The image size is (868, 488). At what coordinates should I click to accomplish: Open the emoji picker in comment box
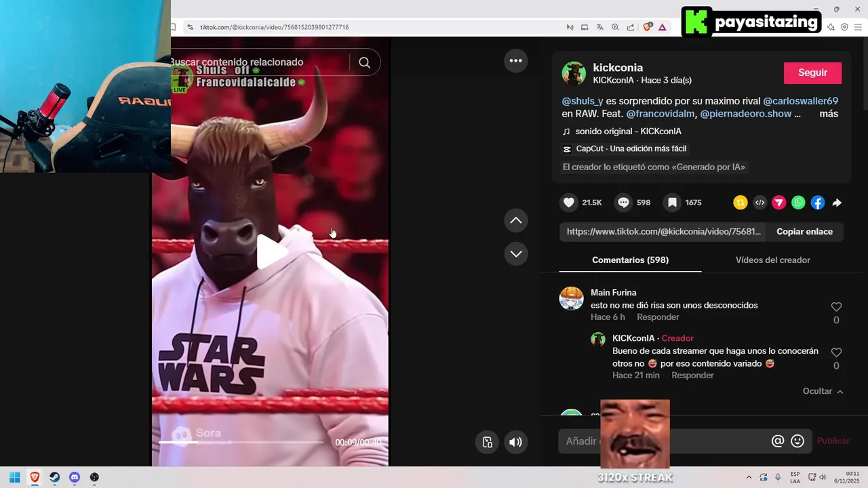tap(797, 441)
